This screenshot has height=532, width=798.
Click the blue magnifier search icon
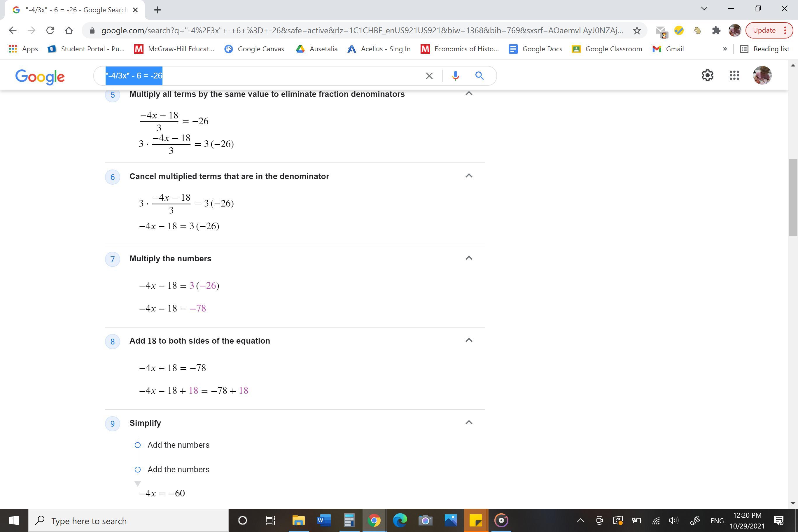coord(479,76)
